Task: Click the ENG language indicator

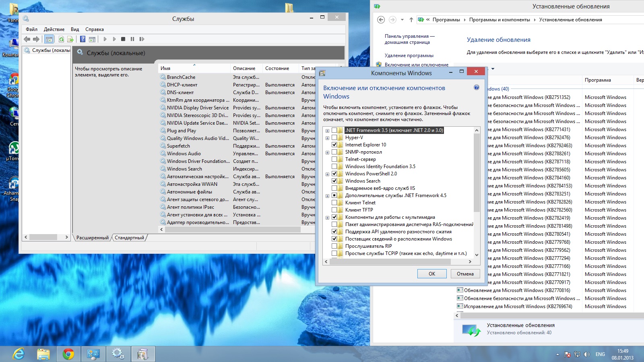Action: [600, 354]
